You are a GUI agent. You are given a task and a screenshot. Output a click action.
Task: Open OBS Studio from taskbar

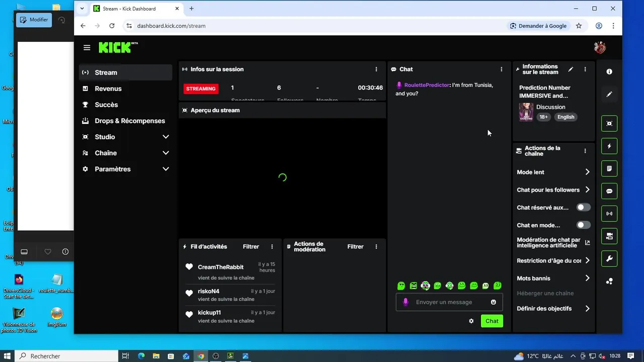point(216,356)
